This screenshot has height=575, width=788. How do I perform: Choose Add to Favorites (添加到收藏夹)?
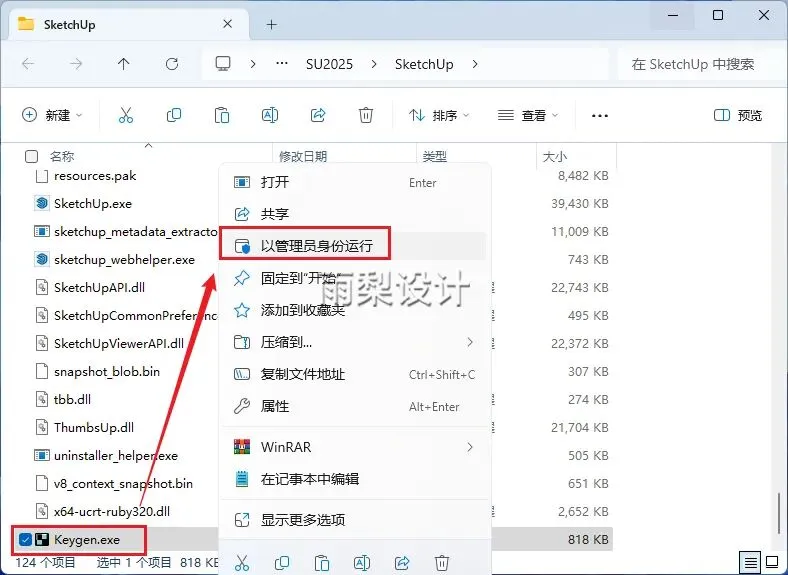pos(354,310)
